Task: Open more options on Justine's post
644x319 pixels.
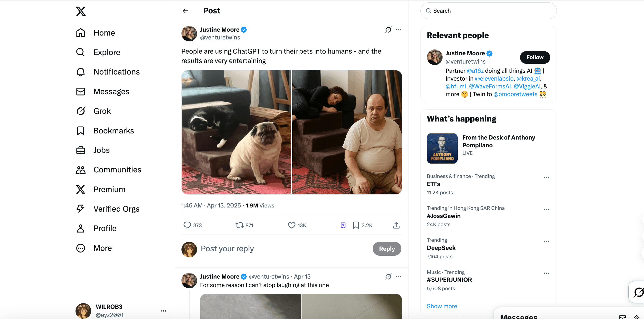Action: pos(398,29)
